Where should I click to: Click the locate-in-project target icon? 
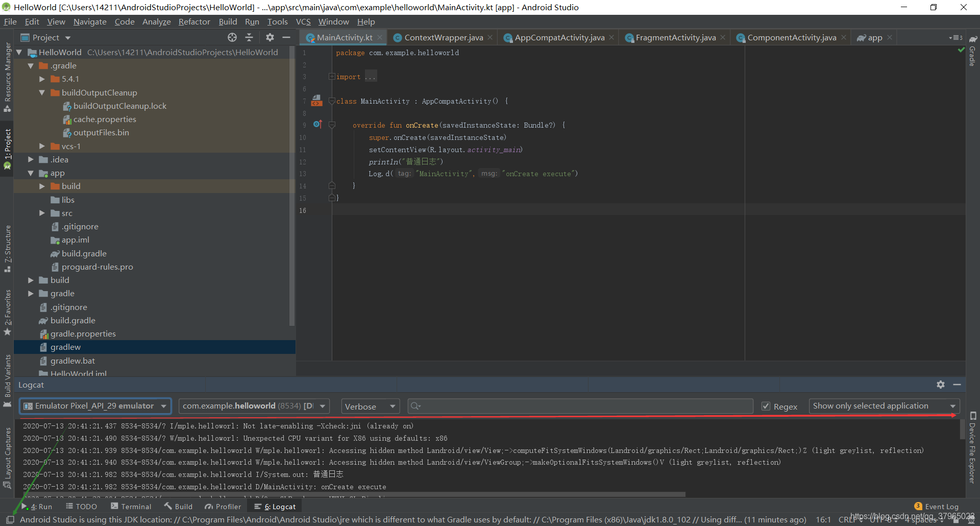tap(232, 37)
